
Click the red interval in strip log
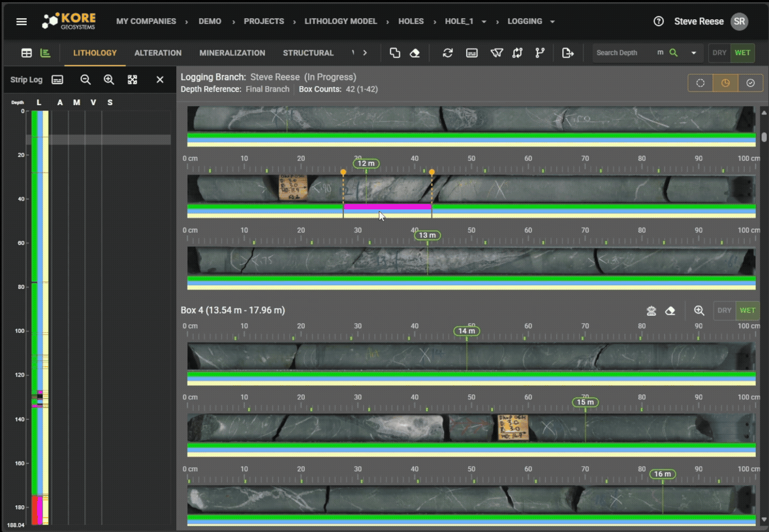(34, 510)
